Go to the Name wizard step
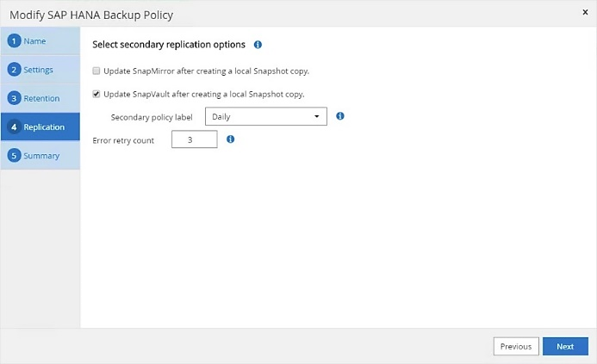 coord(35,41)
